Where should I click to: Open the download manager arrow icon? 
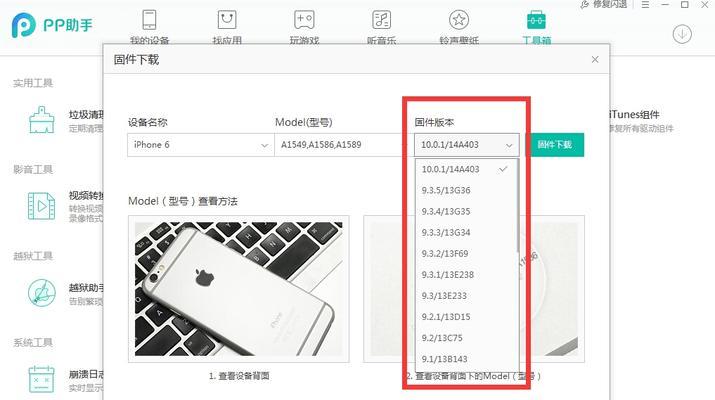pyautogui.click(x=682, y=34)
